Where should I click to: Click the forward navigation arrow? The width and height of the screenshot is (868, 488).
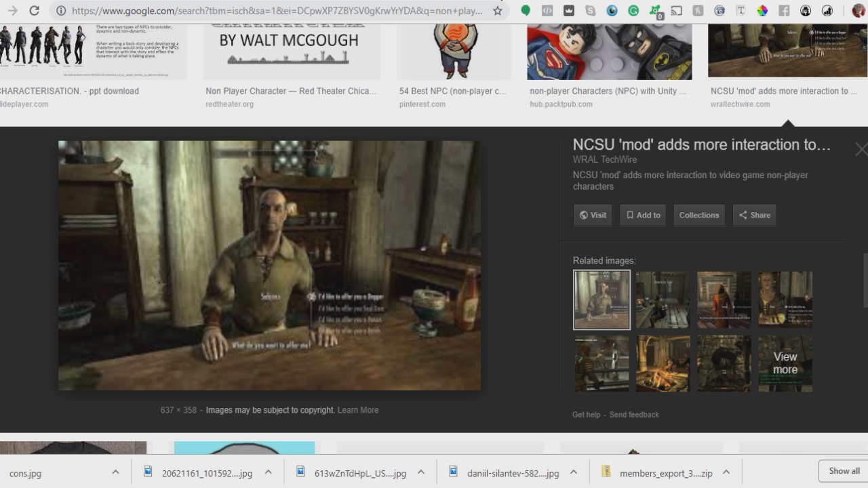pyautogui.click(x=12, y=11)
